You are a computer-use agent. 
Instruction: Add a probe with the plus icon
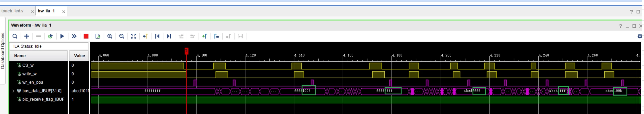tap(27, 36)
